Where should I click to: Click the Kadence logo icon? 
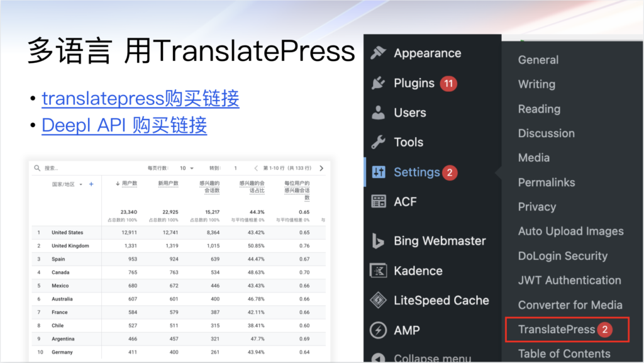pos(378,271)
